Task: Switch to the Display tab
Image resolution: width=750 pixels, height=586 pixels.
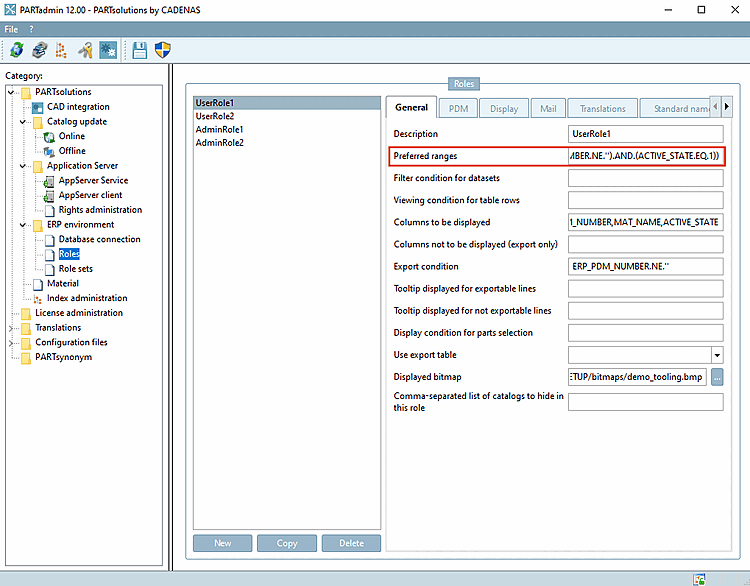Action: click(504, 109)
